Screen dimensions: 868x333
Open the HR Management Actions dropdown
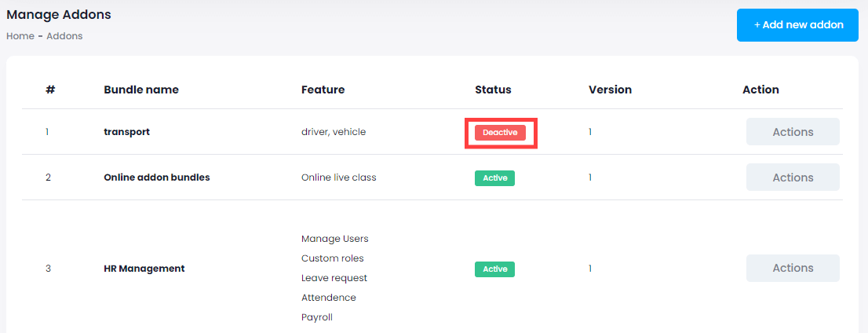coord(792,268)
